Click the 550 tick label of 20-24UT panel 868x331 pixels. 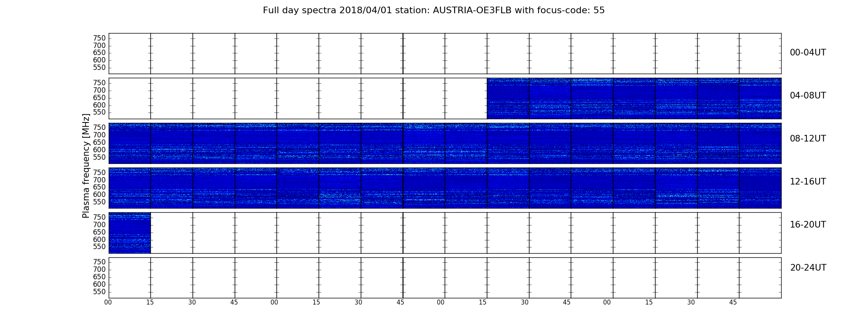99,292
